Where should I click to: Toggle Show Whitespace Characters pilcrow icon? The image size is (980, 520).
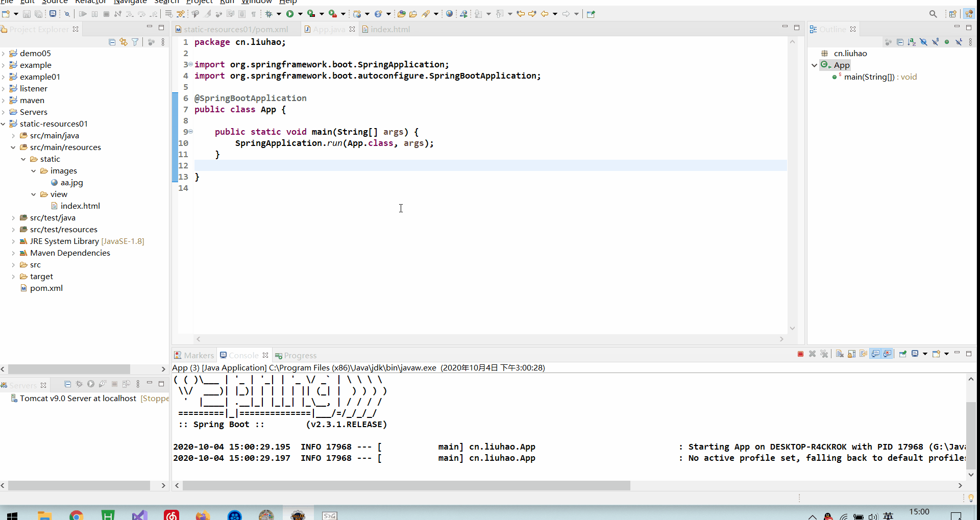point(254,14)
